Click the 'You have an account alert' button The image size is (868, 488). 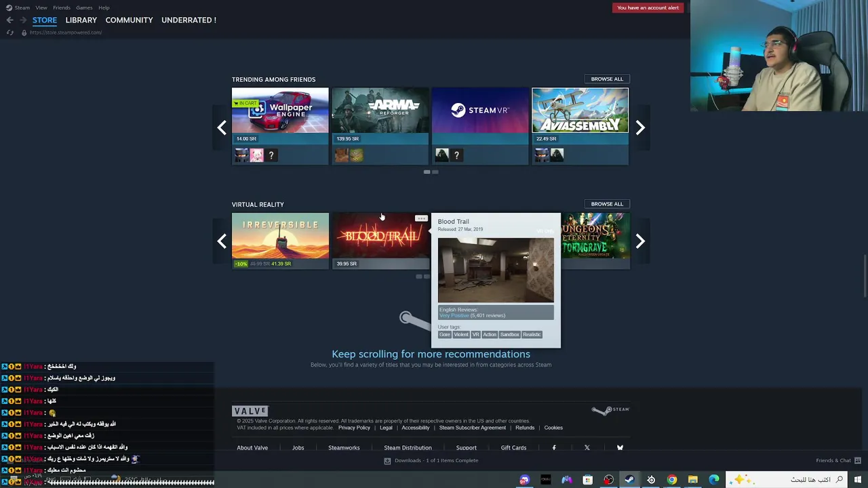[x=648, y=7]
